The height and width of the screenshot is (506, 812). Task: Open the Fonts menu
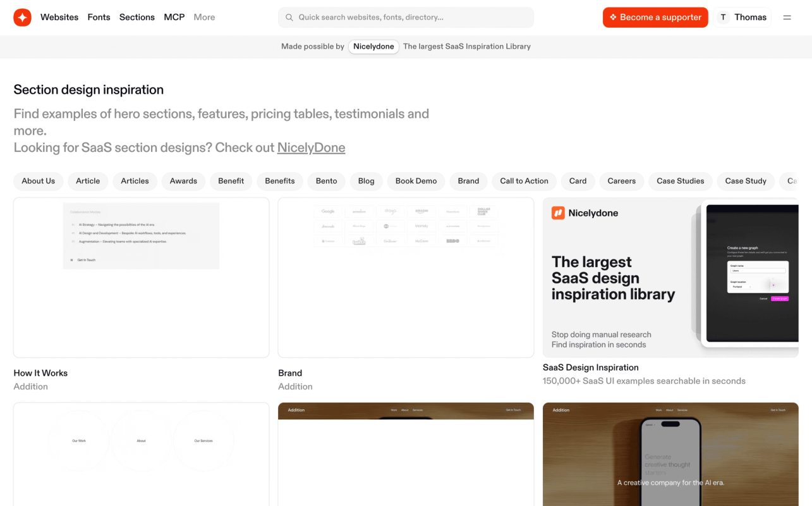point(99,17)
